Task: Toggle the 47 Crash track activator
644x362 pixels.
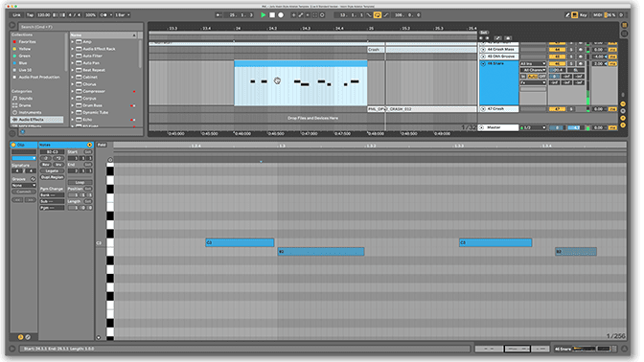Action: (558, 109)
